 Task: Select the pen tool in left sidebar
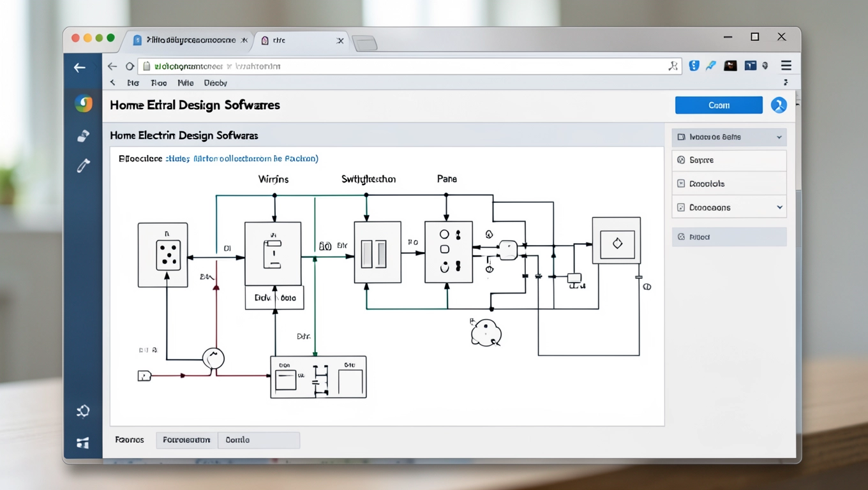coord(83,166)
